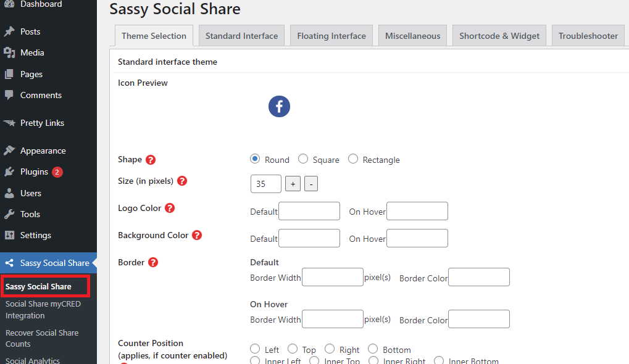Viewport: 629px width, 364px height.
Task: Click the Logo Color On Hover field
Action: click(x=417, y=211)
